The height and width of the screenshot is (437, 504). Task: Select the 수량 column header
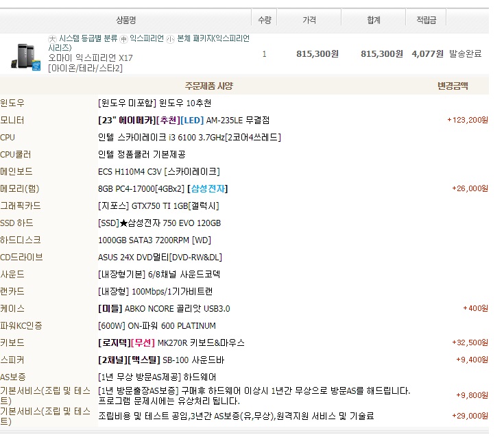tap(265, 21)
